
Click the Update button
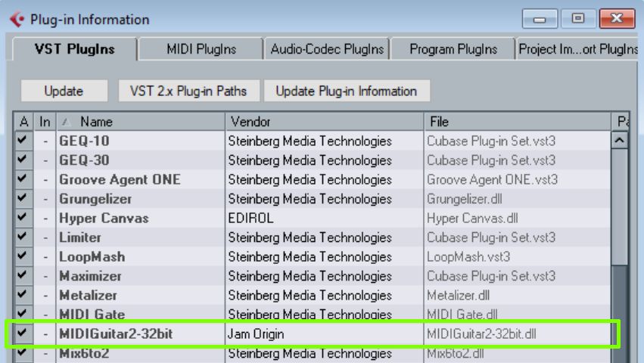tap(64, 91)
